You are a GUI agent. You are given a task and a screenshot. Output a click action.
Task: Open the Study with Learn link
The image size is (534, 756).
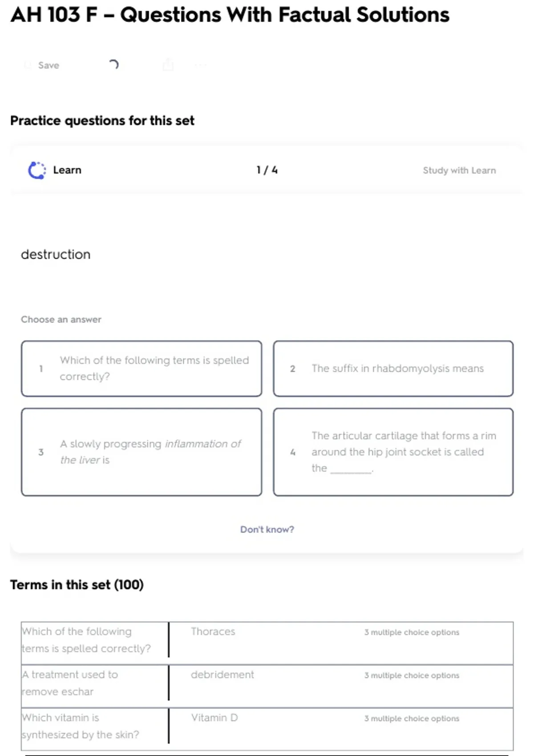(x=459, y=170)
